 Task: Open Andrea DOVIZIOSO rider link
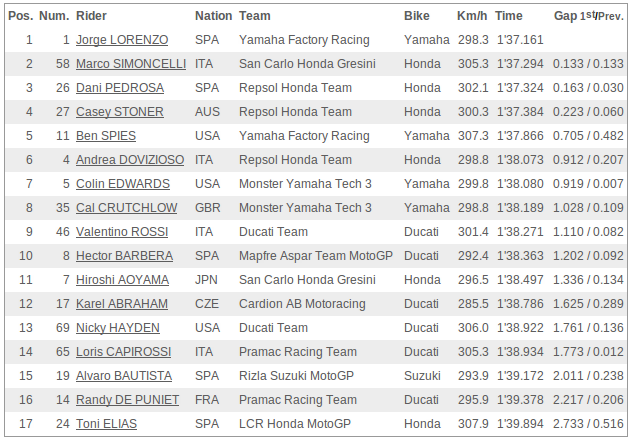click(x=130, y=160)
